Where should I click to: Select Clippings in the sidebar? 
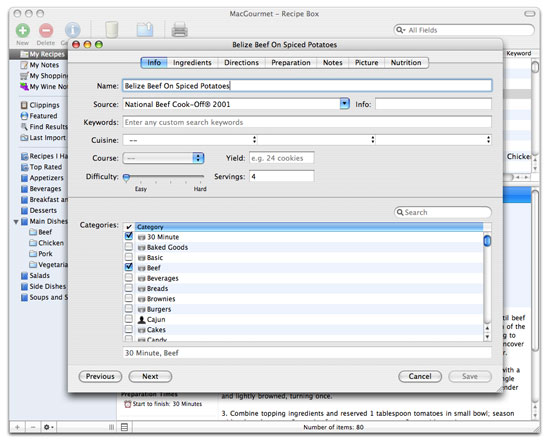(x=40, y=105)
